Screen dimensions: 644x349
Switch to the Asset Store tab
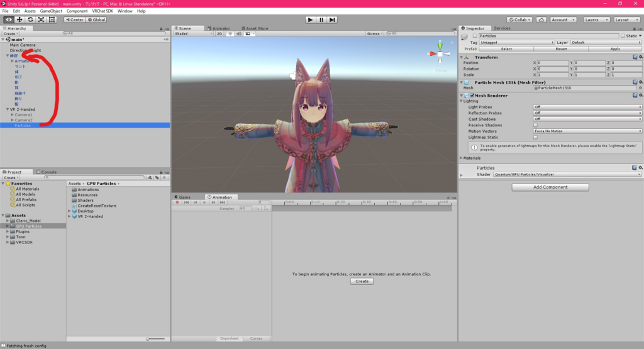[x=255, y=28]
